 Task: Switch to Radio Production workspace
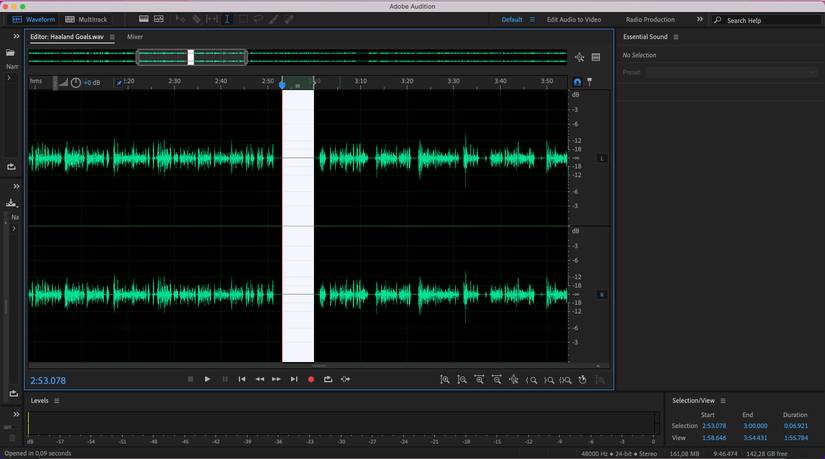pyautogui.click(x=650, y=19)
